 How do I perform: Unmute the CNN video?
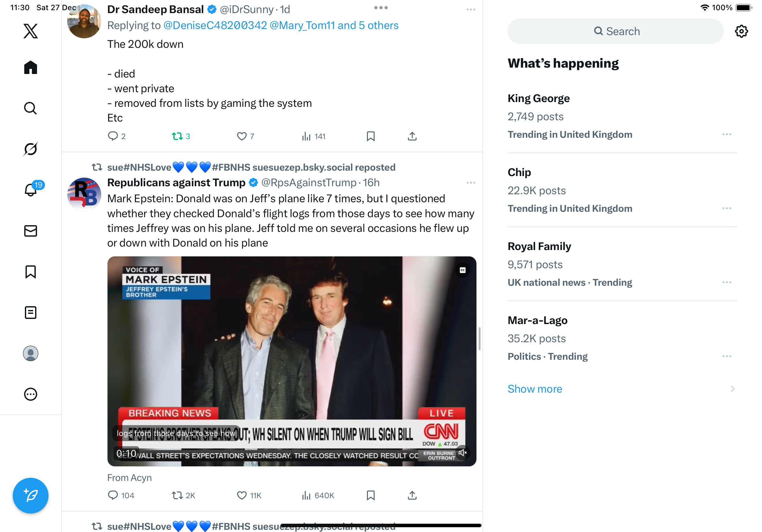[462, 452]
